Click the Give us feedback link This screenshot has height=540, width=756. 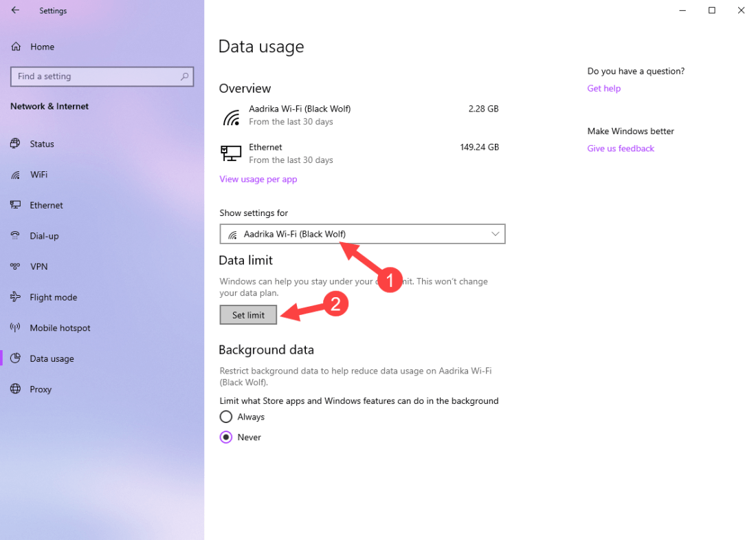click(x=621, y=148)
